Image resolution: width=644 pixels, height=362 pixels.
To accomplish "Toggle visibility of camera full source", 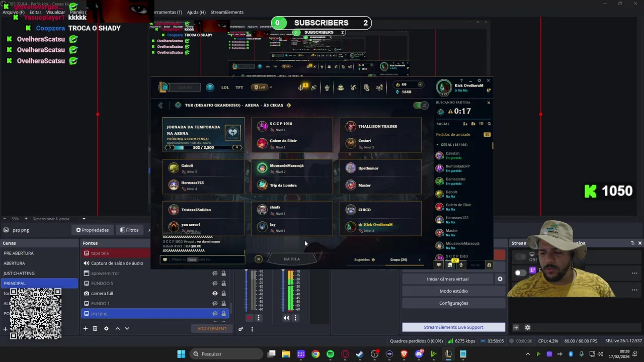I will click(x=215, y=294).
